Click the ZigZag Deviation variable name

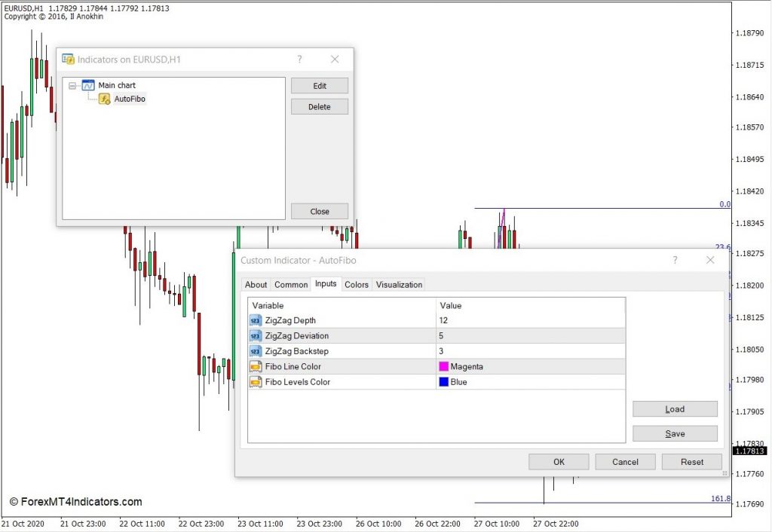click(297, 335)
